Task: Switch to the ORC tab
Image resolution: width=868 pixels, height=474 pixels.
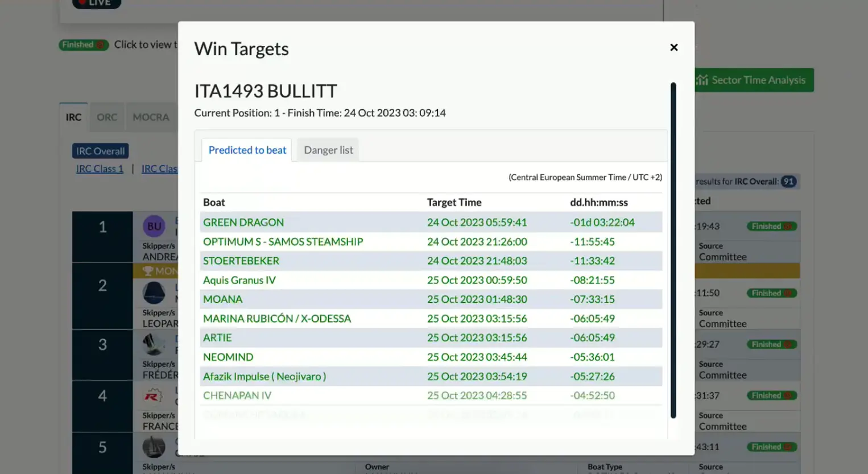Action: point(106,117)
